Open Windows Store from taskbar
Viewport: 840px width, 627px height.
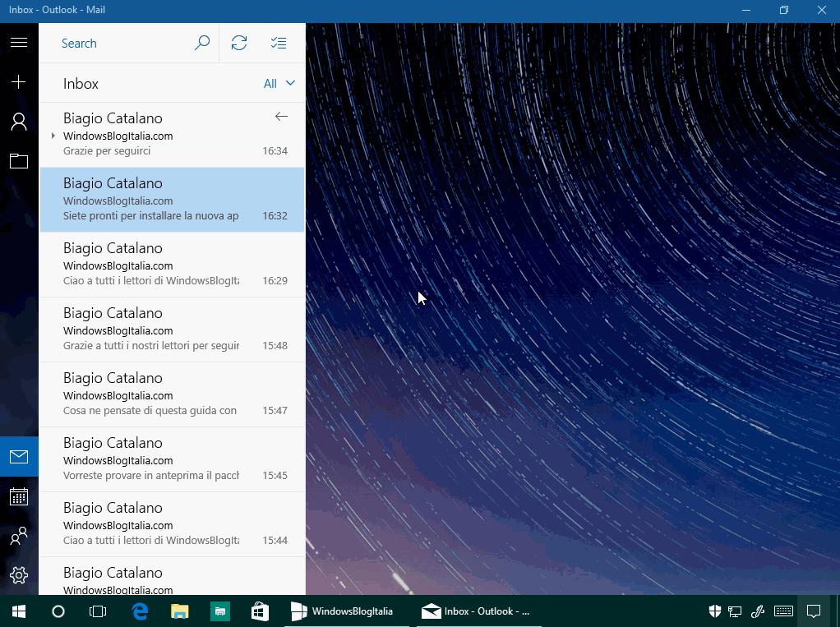260,611
